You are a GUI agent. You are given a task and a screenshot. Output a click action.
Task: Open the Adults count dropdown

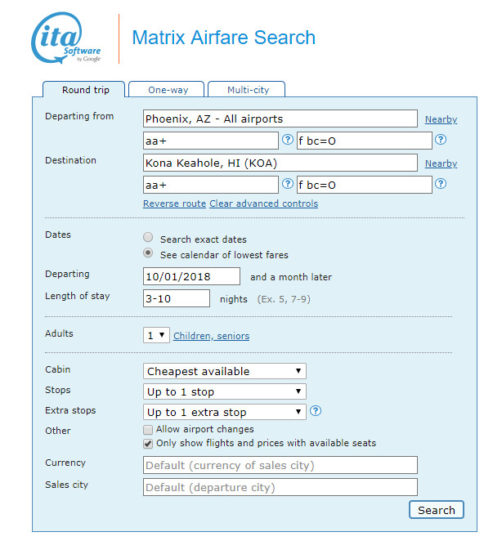point(156,335)
